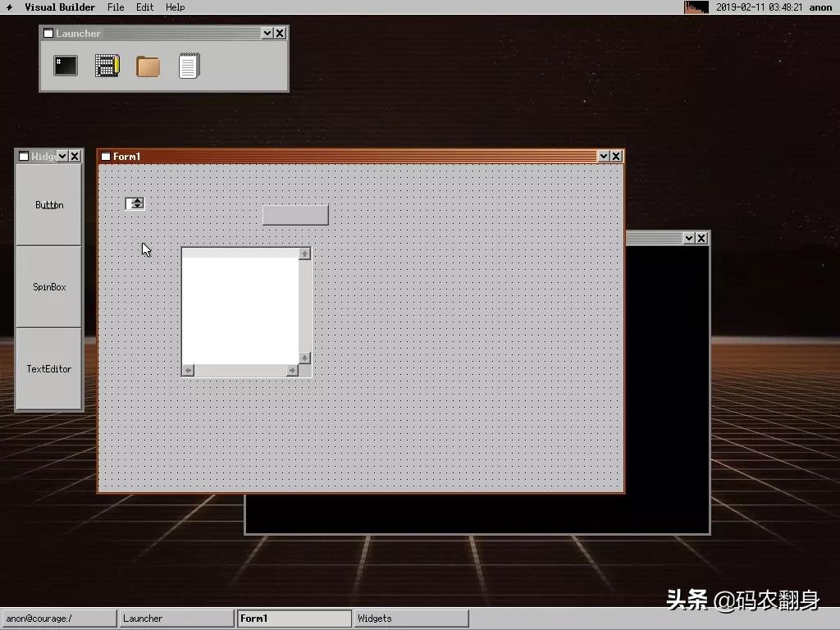The height and width of the screenshot is (630, 840).
Task: Select the Button widget in Widgets palette
Action: 49,205
